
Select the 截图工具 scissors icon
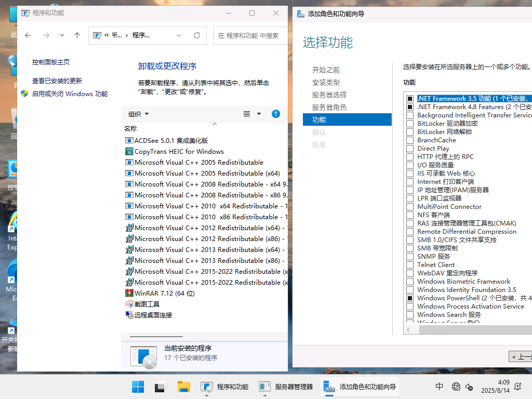pyautogui.click(x=129, y=304)
